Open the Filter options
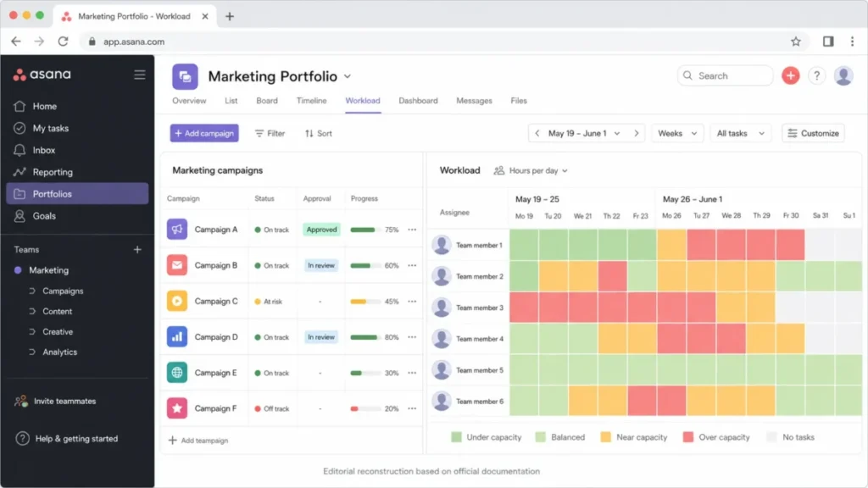The image size is (868, 488). click(x=270, y=133)
